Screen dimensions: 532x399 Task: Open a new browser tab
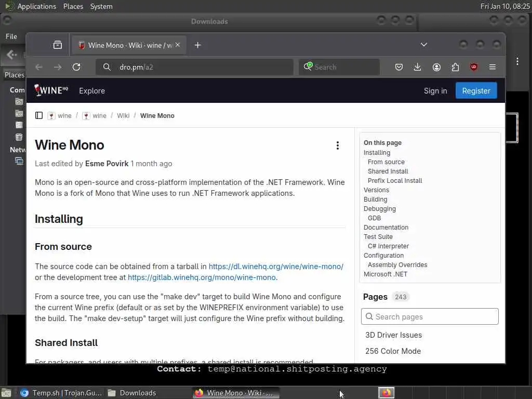click(x=198, y=45)
